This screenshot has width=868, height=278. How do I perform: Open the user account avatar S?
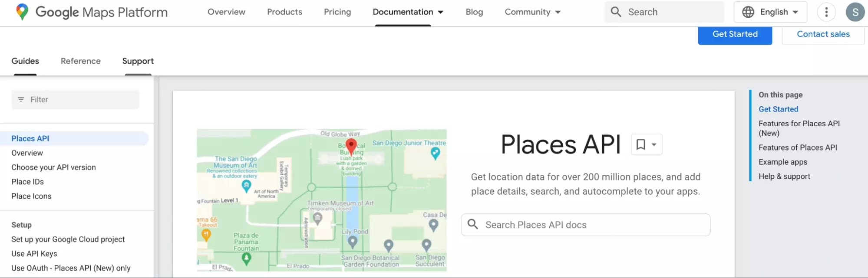click(x=855, y=12)
